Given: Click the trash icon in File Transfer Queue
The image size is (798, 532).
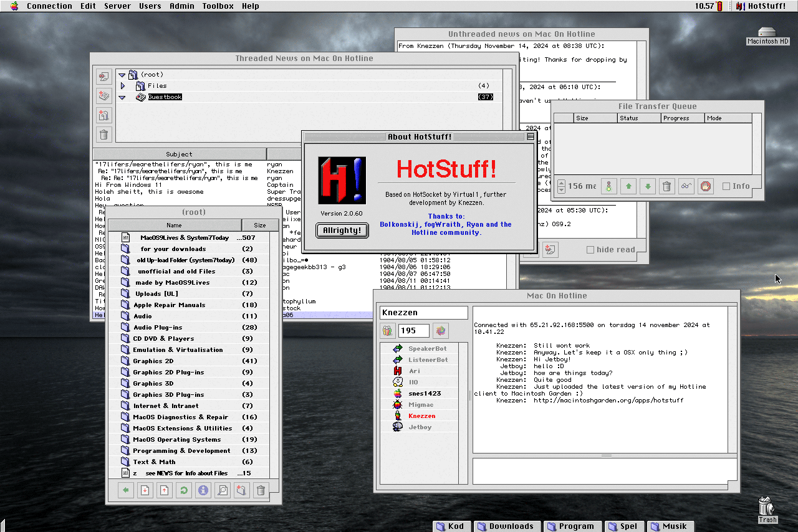Looking at the screenshot, I should [x=666, y=186].
